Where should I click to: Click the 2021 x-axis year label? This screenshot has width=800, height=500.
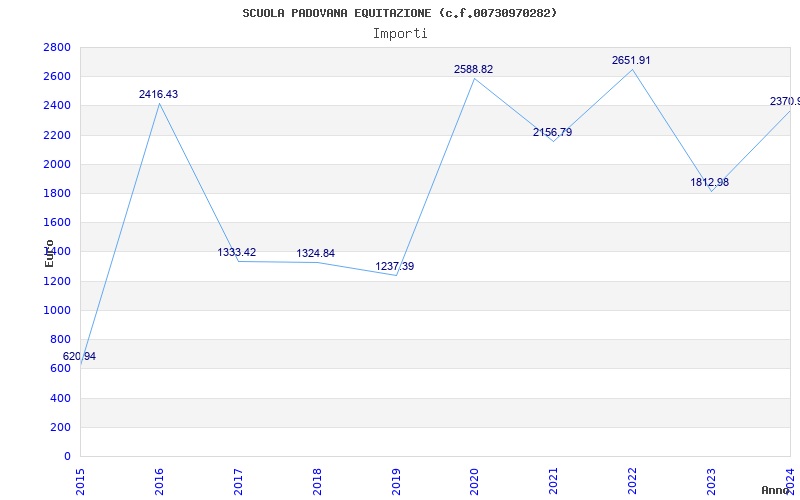553,482
